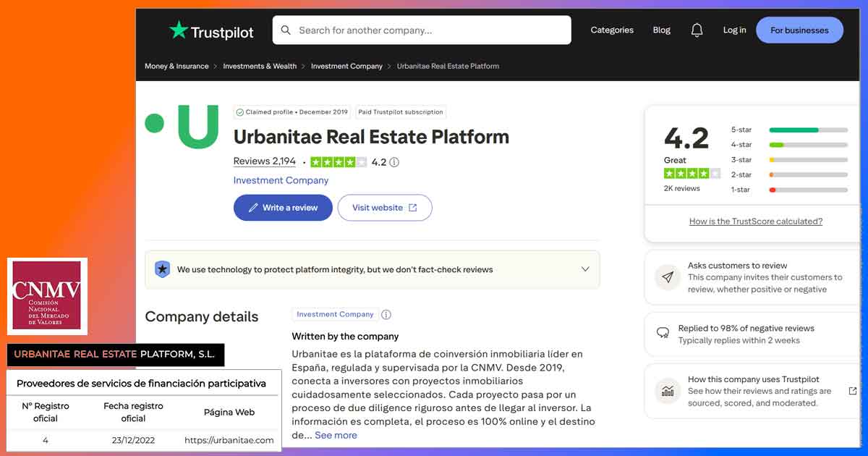Open Investments & Wealth breadcrumb
868x456 pixels.
click(260, 66)
